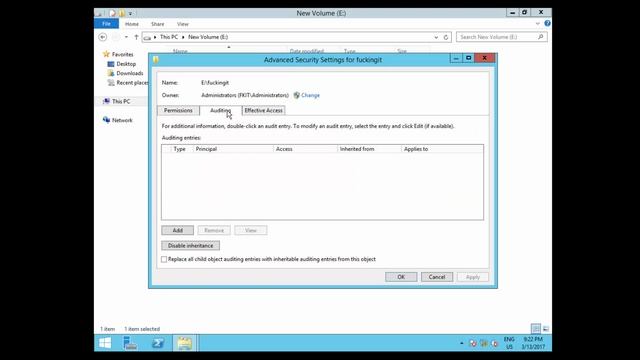Click the properties quick access toolbar icon

(x=113, y=13)
